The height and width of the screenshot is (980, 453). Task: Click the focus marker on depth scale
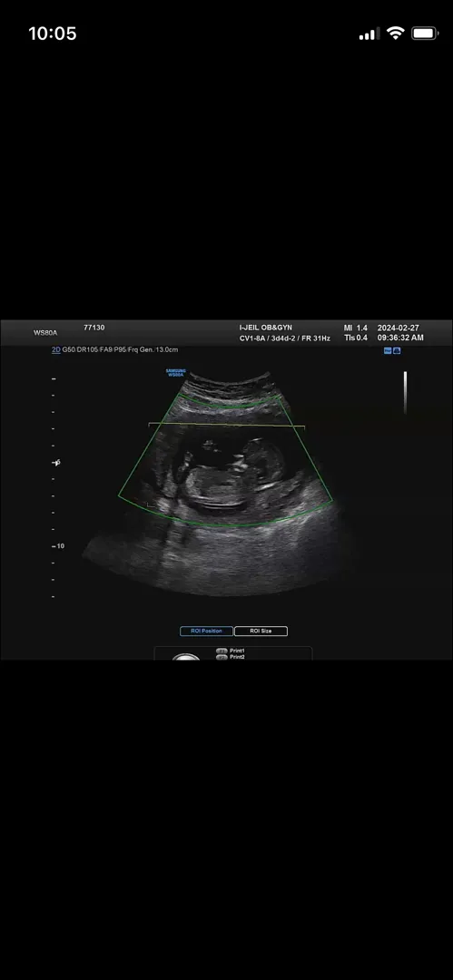click(56, 463)
